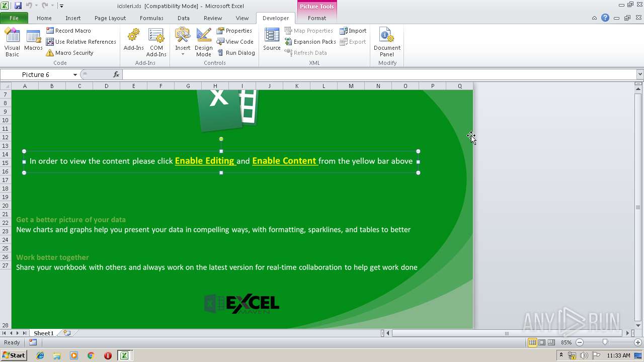This screenshot has width=644, height=362.
Task: Switch to Page Layout view
Action: point(542,342)
